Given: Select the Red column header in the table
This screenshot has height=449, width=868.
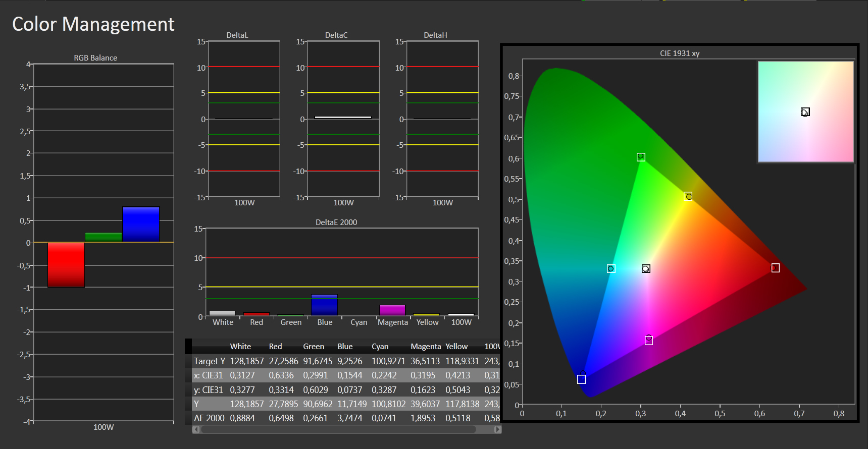Looking at the screenshot, I should coord(275,347).
